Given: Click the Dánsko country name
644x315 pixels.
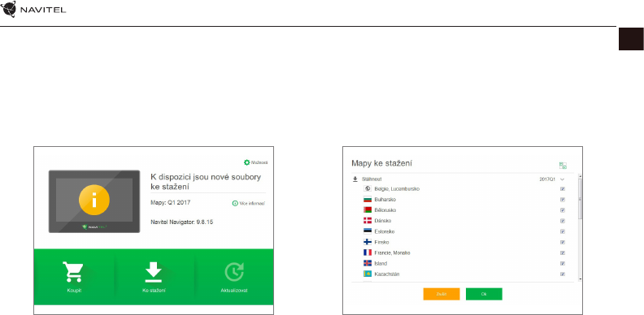Looking at the screenshot, I should click(383, 221).
